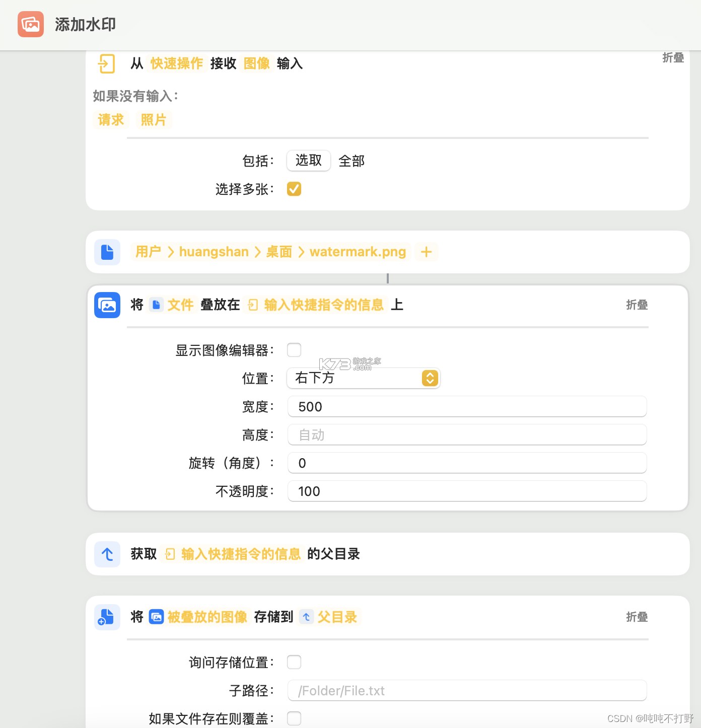Collapse the overlay image action via 折叠
This screenshot has width=701, height=728.
tap(637, 305)
